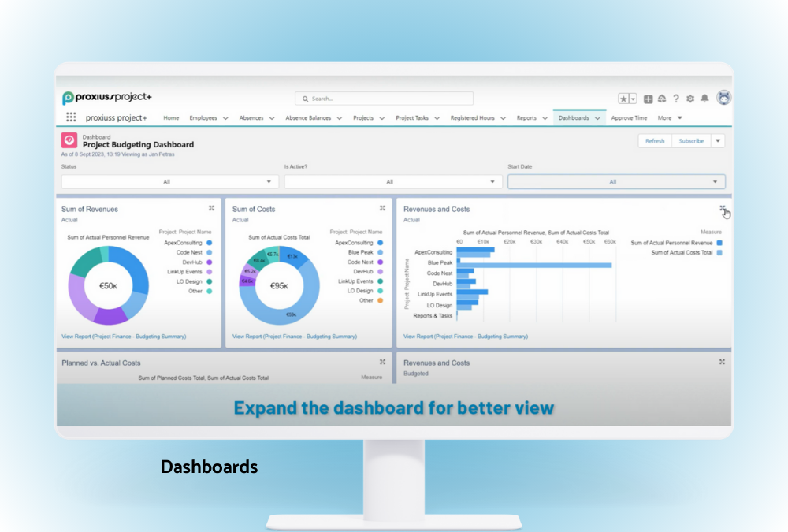This screenshot has width=788, height=532.
Task: Open the notifications bell
Action: tap(704, 99)
